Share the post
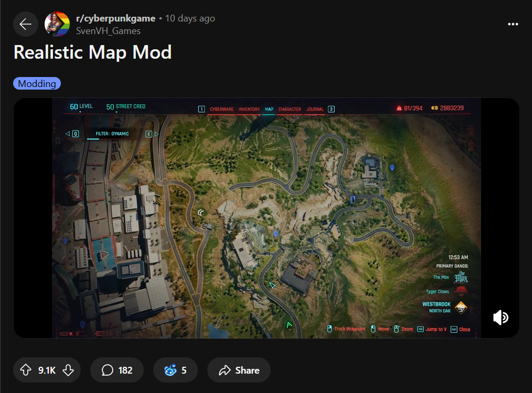This screenshot has height=393, width=532. click(x=239, y=370)
